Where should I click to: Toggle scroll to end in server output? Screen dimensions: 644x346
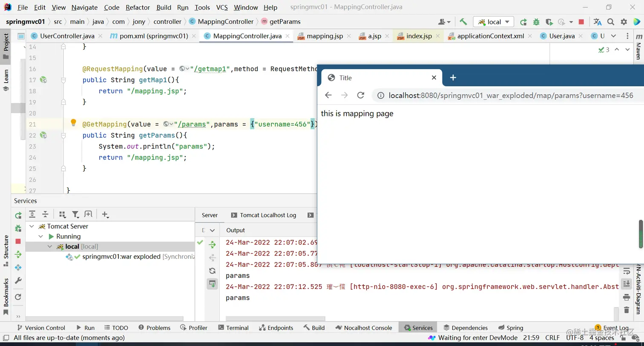[x=212, y=283]
